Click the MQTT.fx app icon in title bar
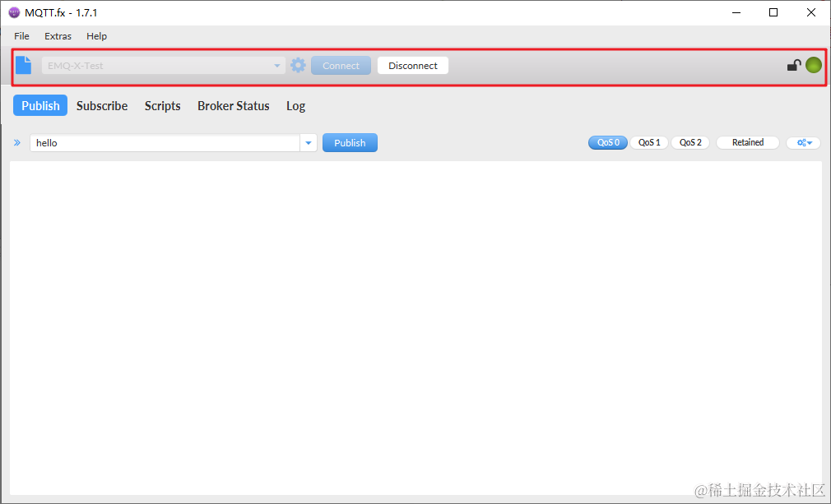Screen dimensions: 831x504 pos(14,12)
